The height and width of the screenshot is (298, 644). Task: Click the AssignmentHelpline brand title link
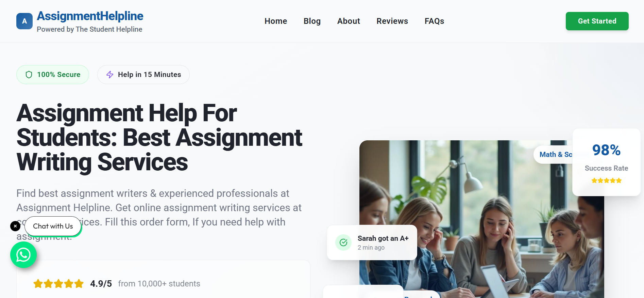click(x=90, y=16)
